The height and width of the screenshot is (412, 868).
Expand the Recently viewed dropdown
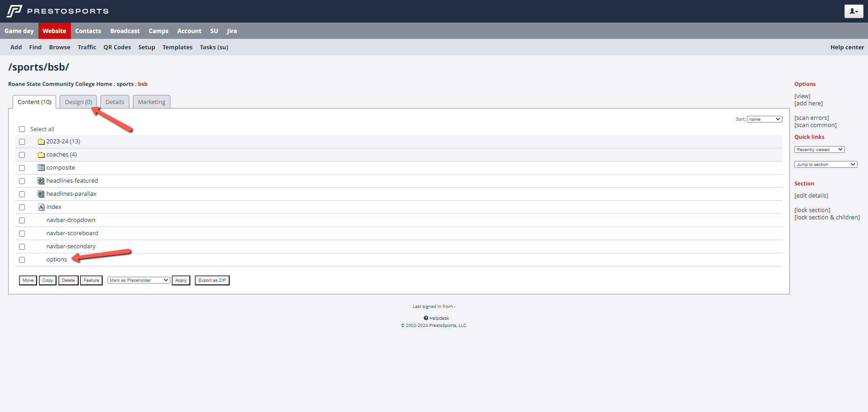819,150
